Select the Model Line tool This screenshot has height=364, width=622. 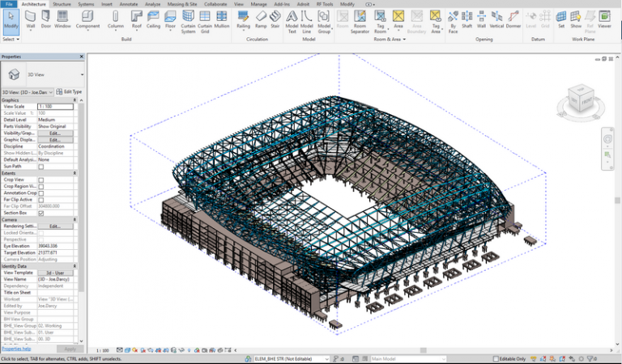(307, 22)
